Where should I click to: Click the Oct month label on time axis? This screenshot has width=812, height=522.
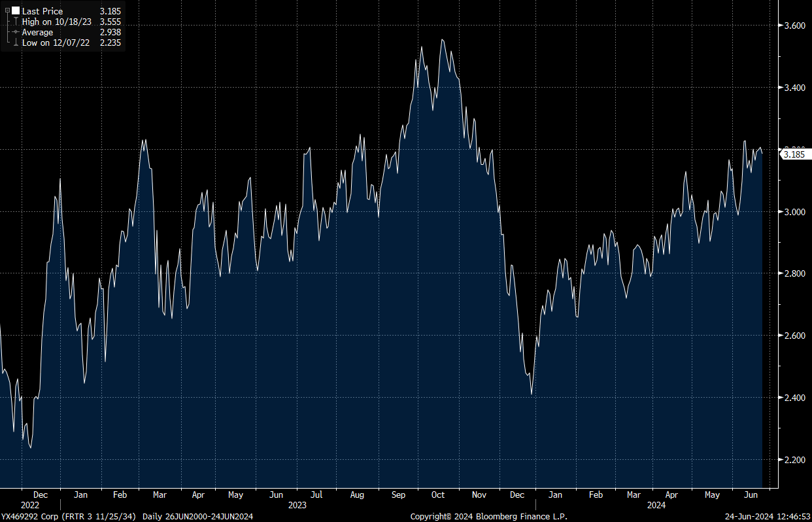tap(438, 495)
